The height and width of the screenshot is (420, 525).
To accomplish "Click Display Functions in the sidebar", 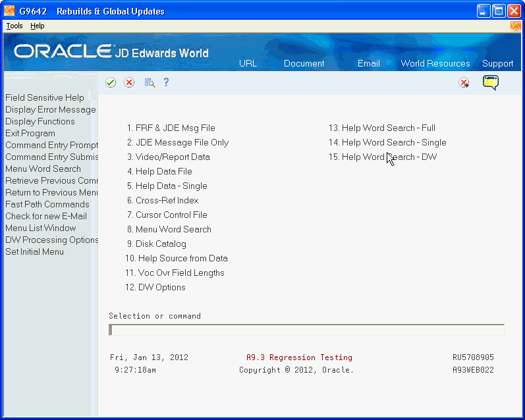I will click(40, 121).
